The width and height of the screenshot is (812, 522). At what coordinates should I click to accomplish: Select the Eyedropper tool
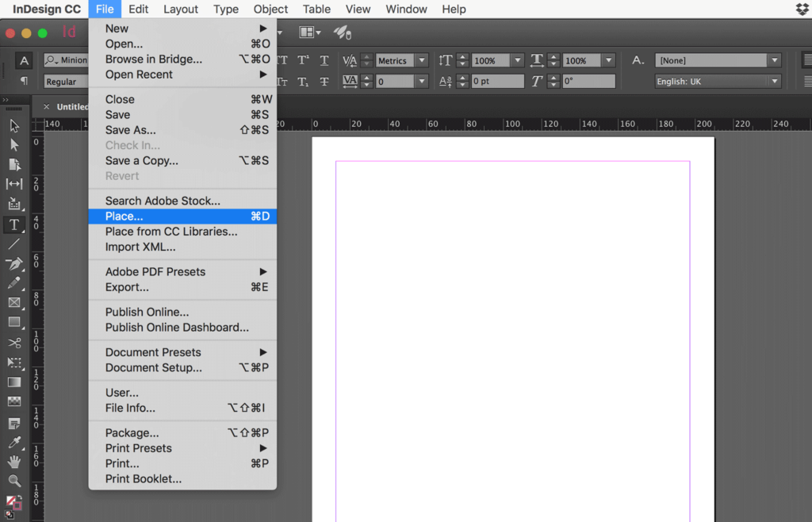coord(13,442)
